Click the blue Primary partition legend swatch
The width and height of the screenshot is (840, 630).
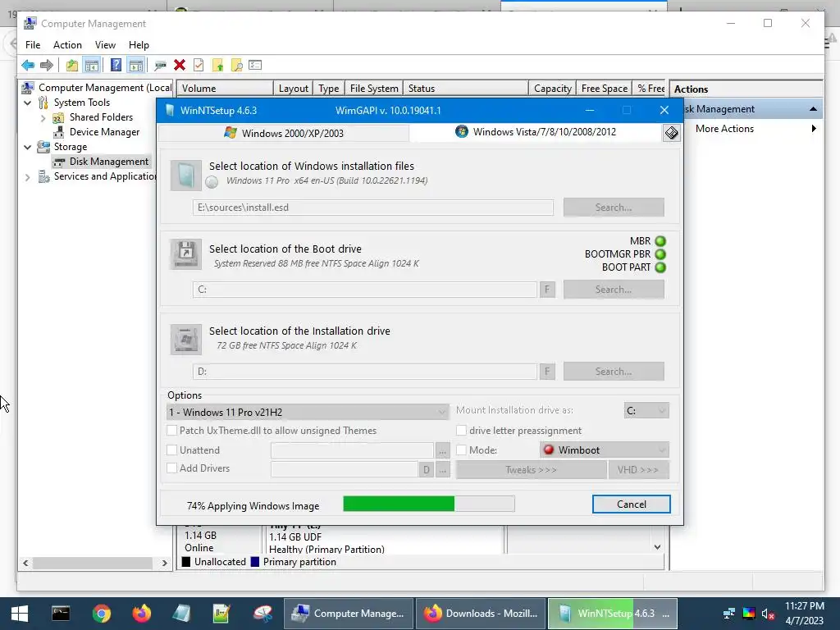[255, 562]
